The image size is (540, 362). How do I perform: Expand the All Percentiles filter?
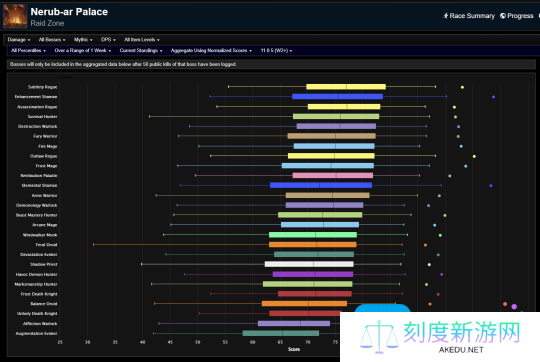pyautogui.click(x=29, y=51)
